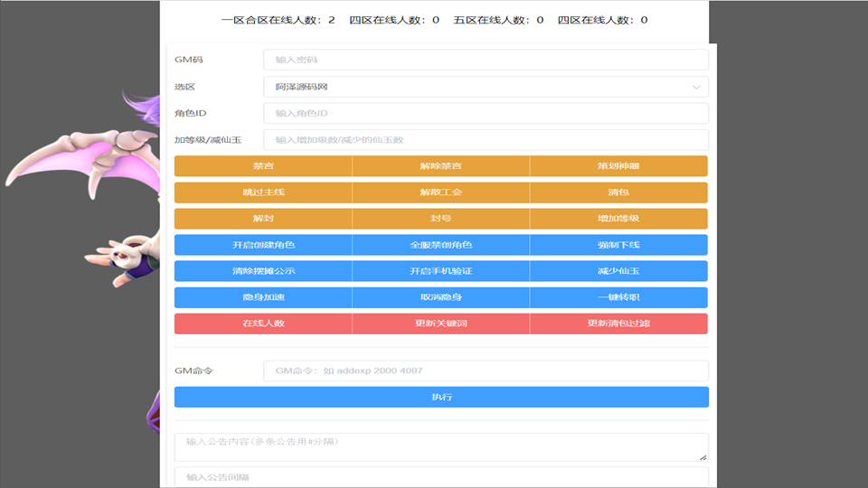Screen dimensions: 868x488
Task: Click the 加等级/减仙玉 label
Action: pyautogui.click(x=208, y=140)
